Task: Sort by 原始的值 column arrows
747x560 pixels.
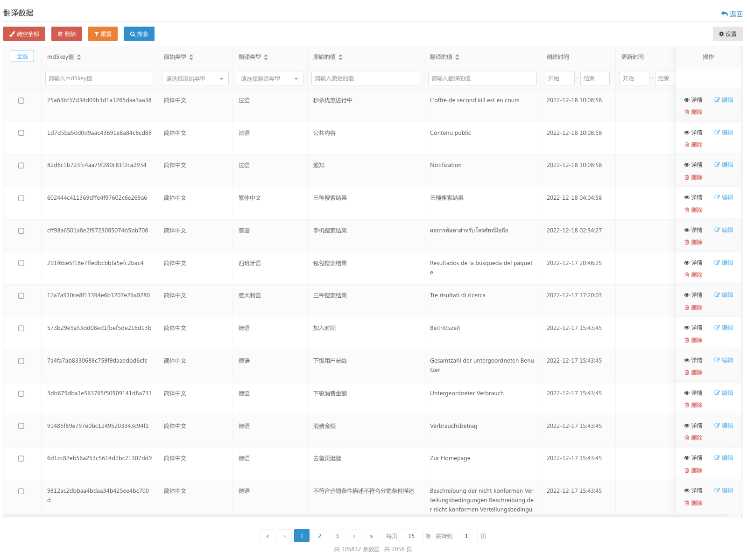Action: 340,57
